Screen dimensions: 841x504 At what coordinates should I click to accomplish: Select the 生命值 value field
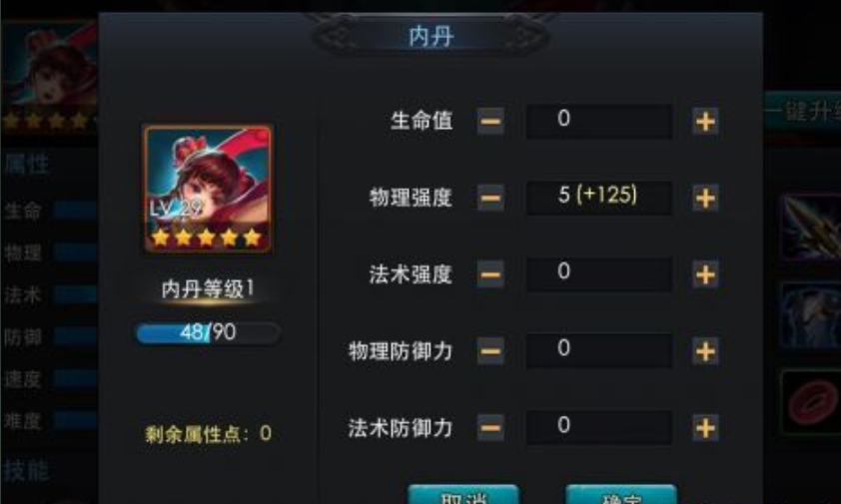599,122
